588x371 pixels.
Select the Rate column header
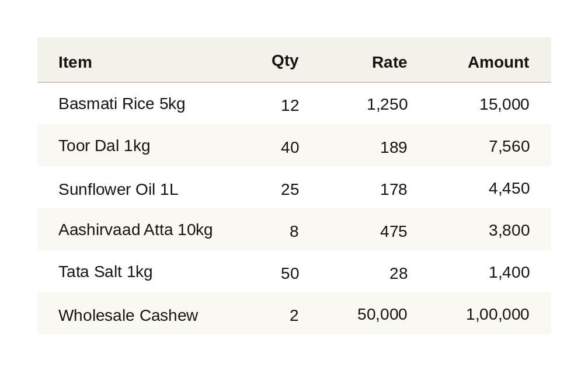389,62
